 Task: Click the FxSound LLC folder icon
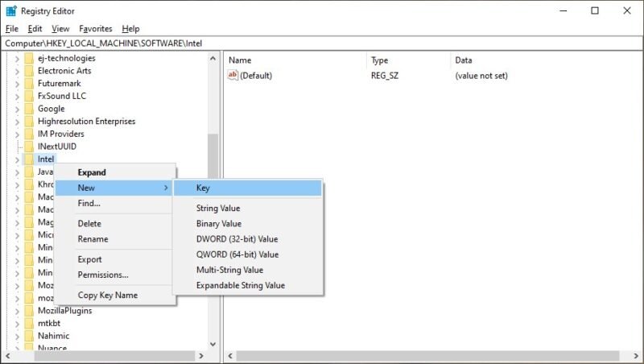point(29,96)
